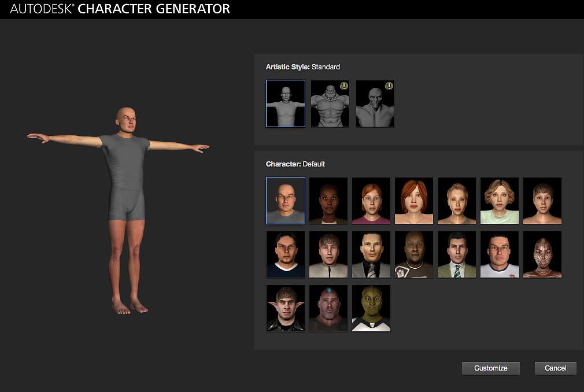The width and height of the screenshot is (584, 392).
Task: Select the blonde woman in black top
Action: coord(456,201)
